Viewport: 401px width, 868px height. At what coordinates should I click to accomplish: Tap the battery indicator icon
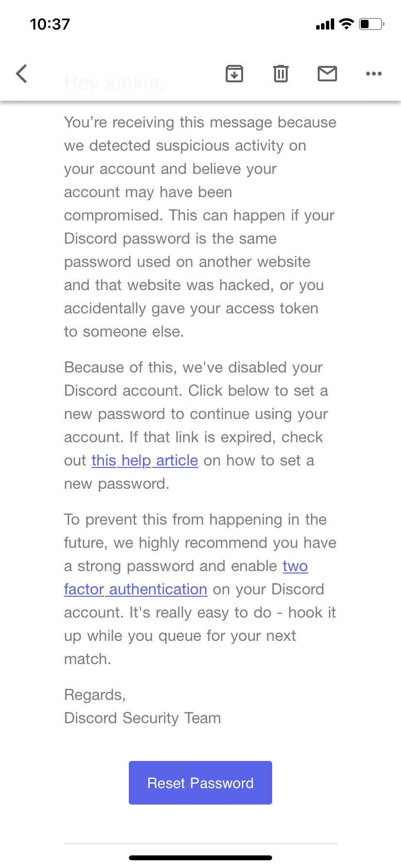click(371, 24)
